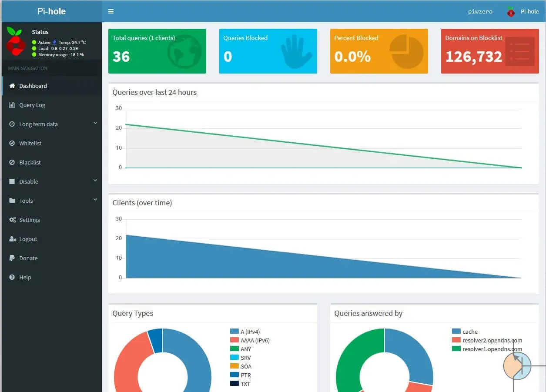Toggle the ANY legend entry
The height and width of the screenshot is (392, 546).
241,349
